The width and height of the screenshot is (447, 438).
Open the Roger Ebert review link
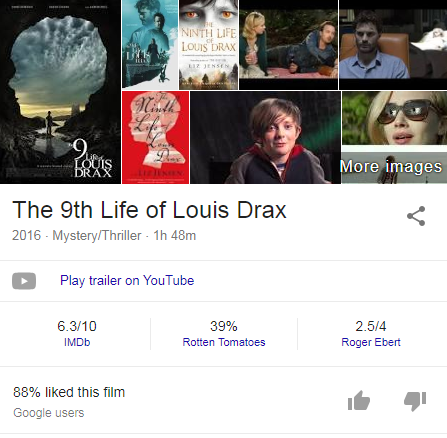pos(371,342)
